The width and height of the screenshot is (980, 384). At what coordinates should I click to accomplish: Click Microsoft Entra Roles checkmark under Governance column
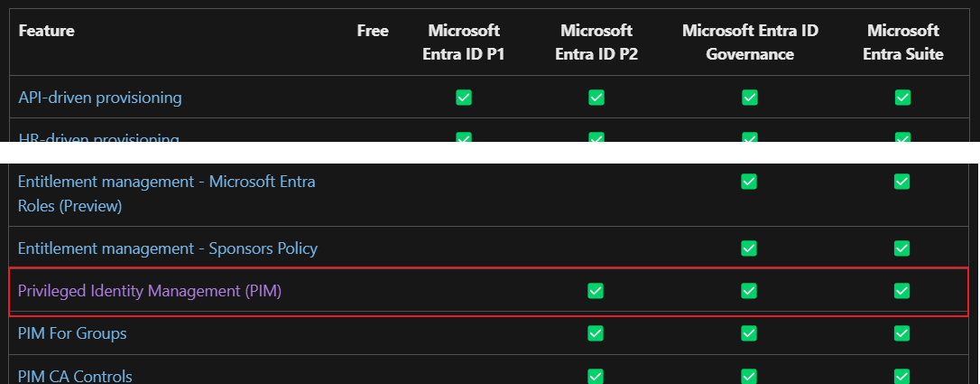tap(749, 182)
